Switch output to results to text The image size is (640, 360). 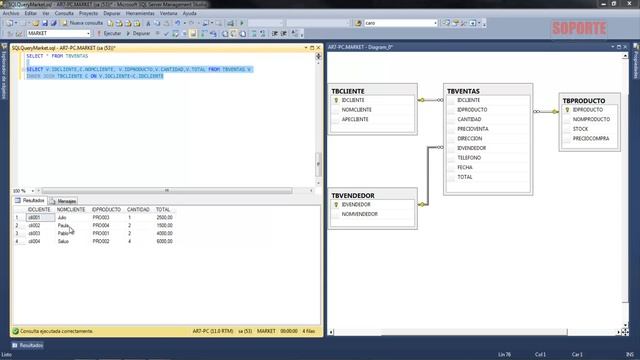point(225,33)
